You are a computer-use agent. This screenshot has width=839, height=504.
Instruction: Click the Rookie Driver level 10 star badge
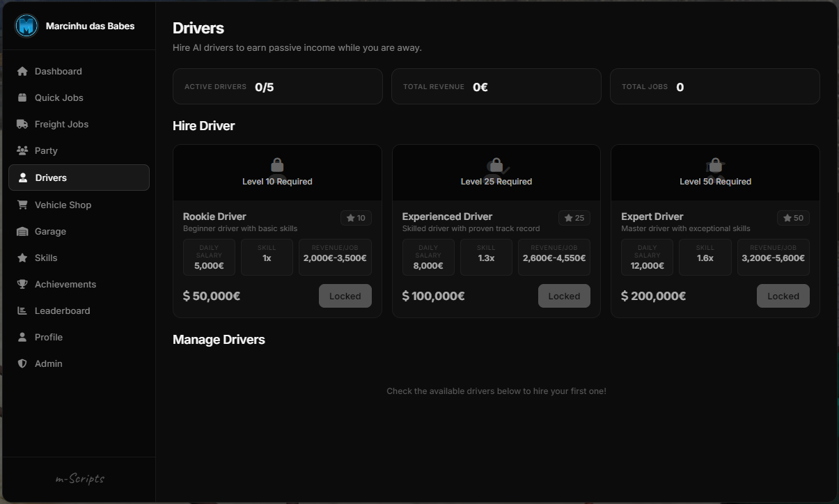pyautogui.click(x=356, y=218)
